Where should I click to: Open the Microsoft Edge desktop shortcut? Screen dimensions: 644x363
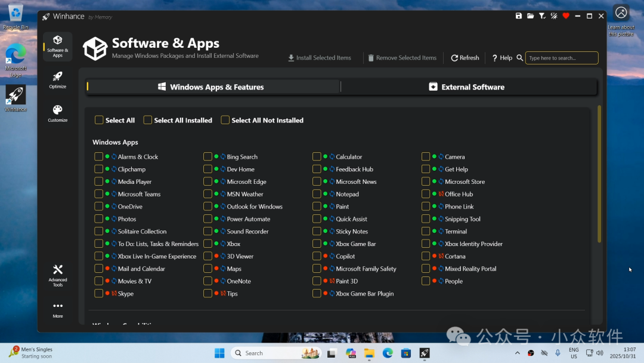pyautogui.click(x=16, y=60)
